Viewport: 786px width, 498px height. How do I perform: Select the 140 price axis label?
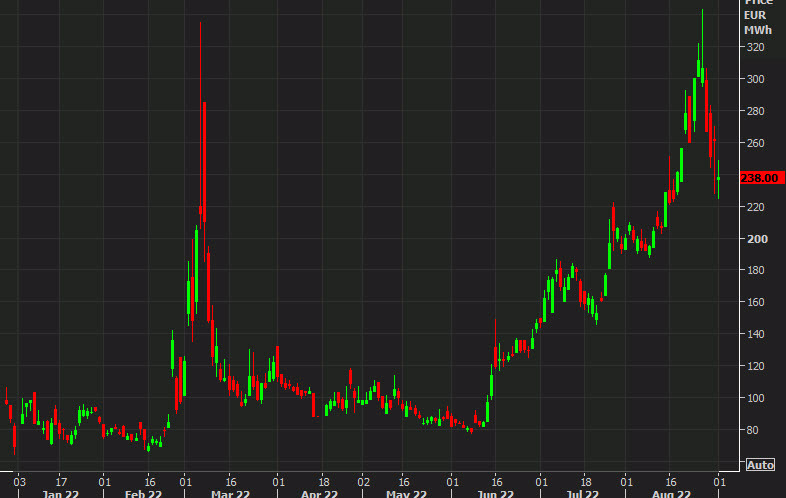click(755, 334)
